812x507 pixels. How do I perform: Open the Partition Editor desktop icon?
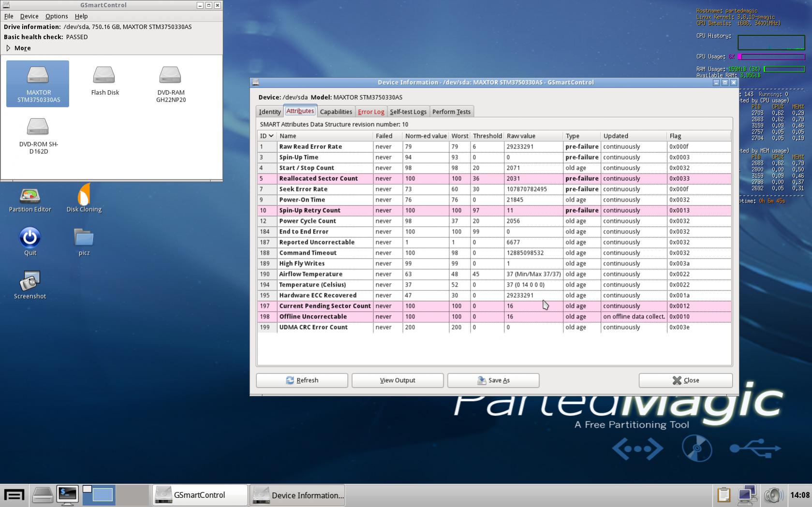[x=30, y=200]
